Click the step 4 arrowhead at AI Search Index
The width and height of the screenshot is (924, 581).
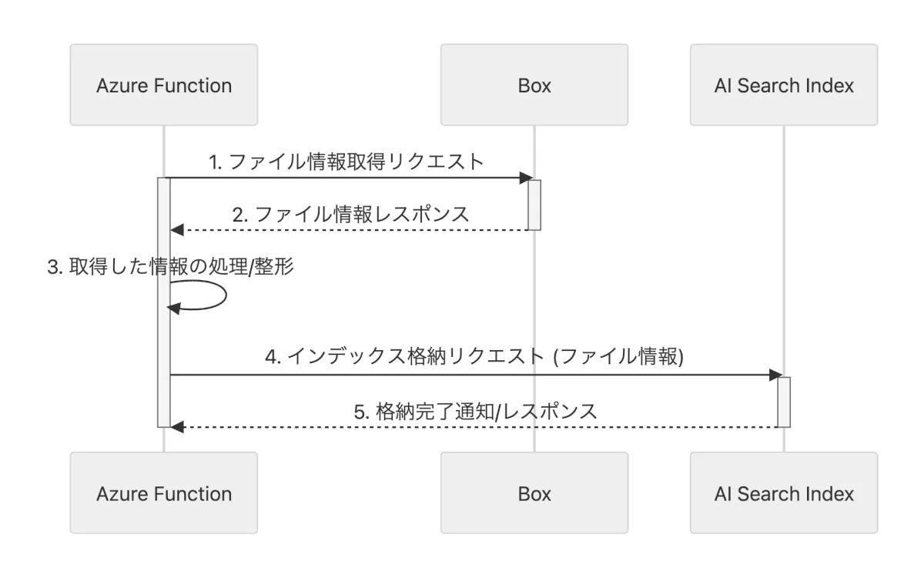coord(775,376)
